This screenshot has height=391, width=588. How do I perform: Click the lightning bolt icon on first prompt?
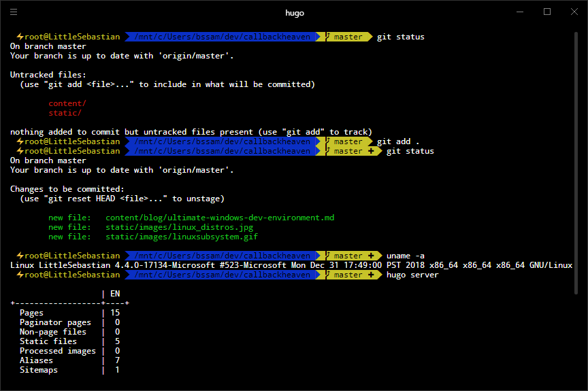tap(20, 37)
